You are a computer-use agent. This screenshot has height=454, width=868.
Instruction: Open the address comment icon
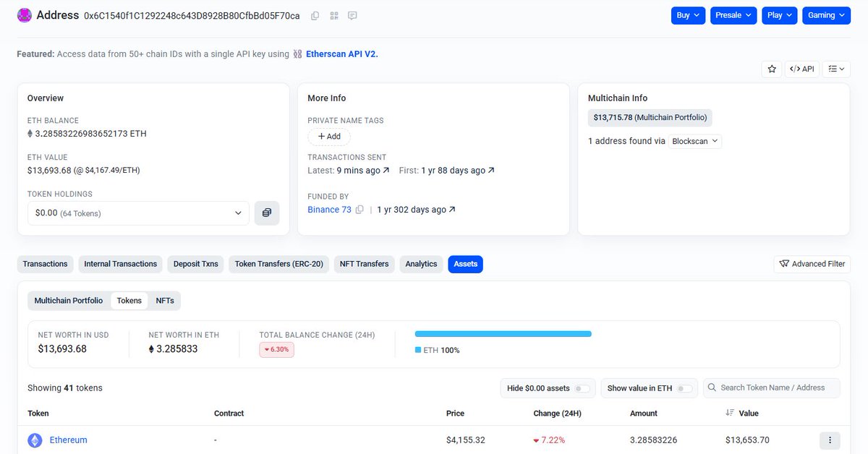pos(352,16)
